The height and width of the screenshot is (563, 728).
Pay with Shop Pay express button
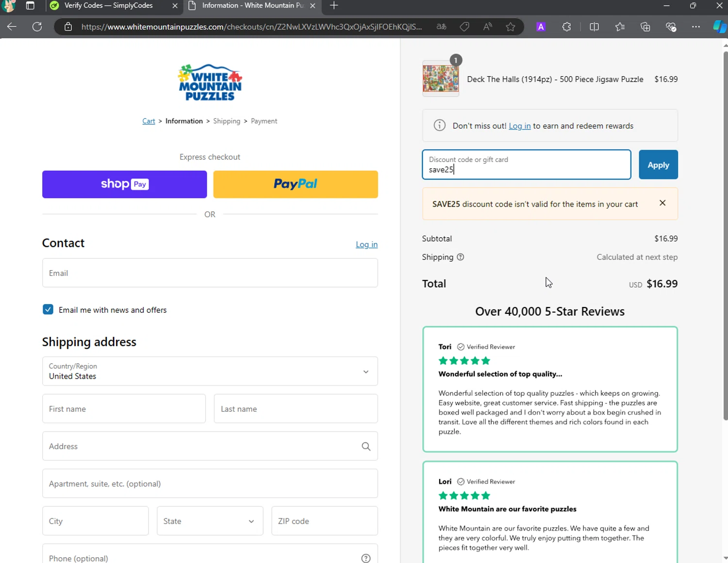point(125,184)
